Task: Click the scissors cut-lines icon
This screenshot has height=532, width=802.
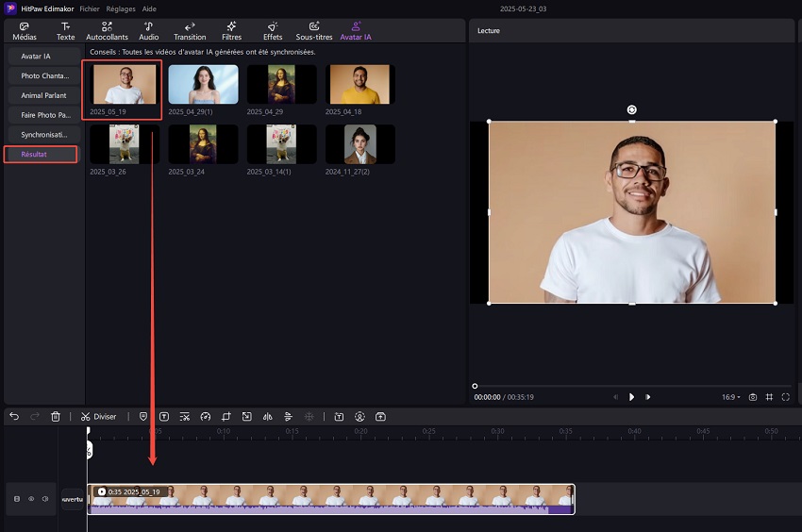Action: tap(185, 417)
